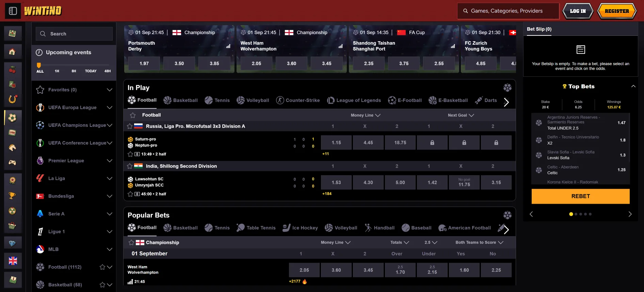644x292 pixels.
Task: Open the LIVE betting sidebar icon
Action: (x=13, y=133)
